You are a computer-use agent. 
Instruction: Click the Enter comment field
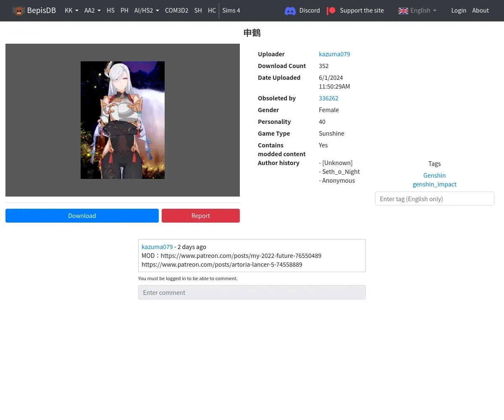coord(252,292)
